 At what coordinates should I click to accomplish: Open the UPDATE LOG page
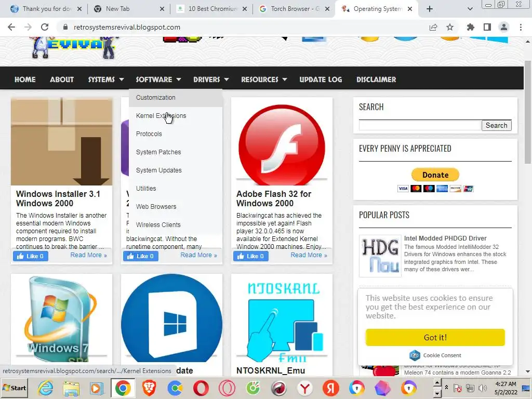tap(321, 79)
